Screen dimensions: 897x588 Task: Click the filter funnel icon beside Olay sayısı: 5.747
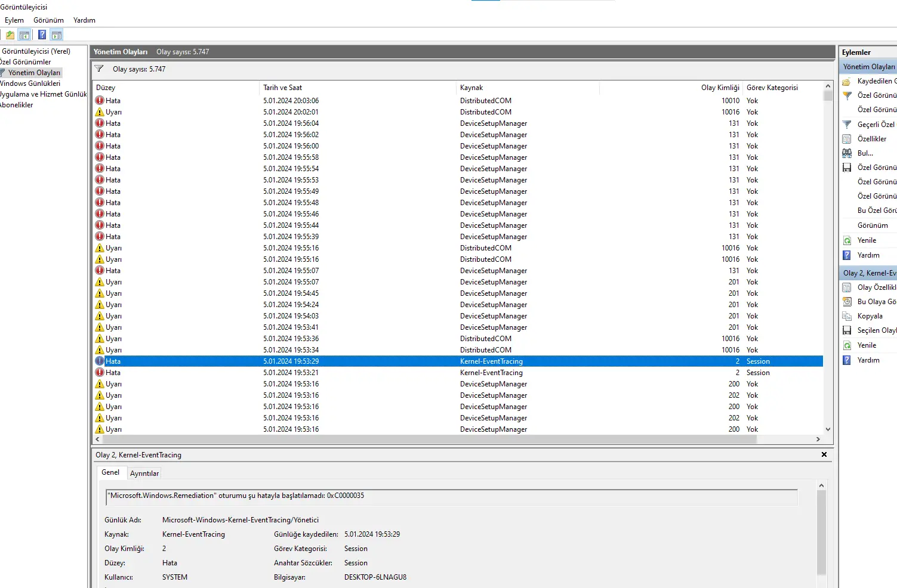(x=99, y=69)
